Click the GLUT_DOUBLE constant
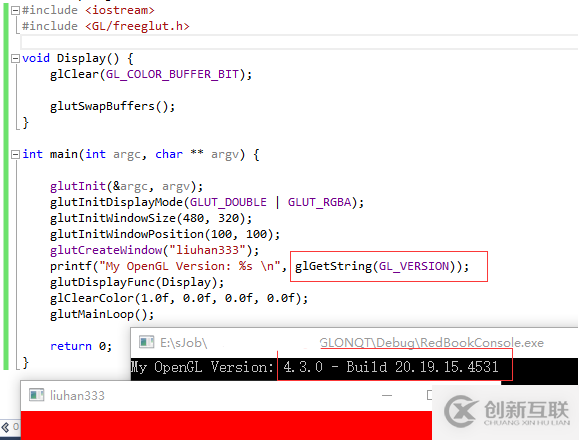The width and height of the screenshot is (579, 440). [228, 202]
